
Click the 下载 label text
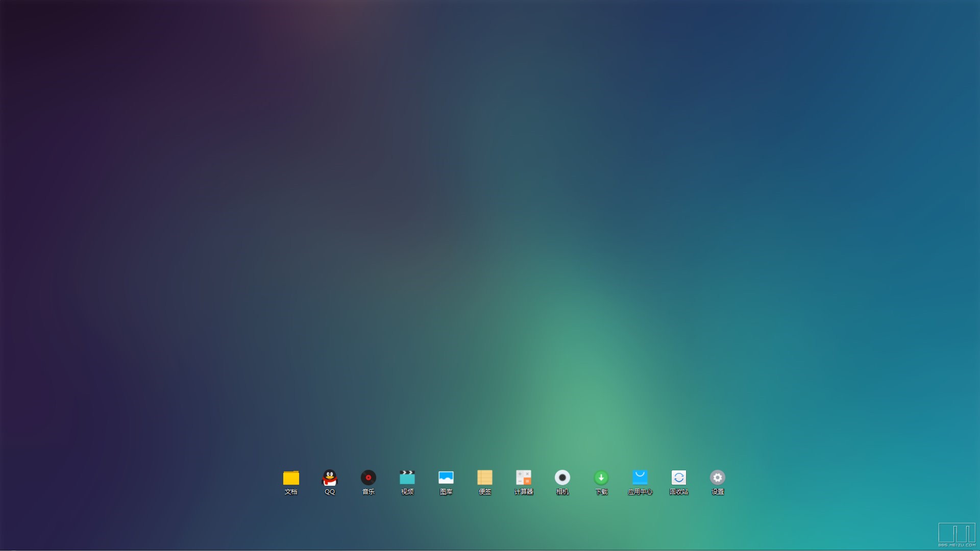click(601, 492)
